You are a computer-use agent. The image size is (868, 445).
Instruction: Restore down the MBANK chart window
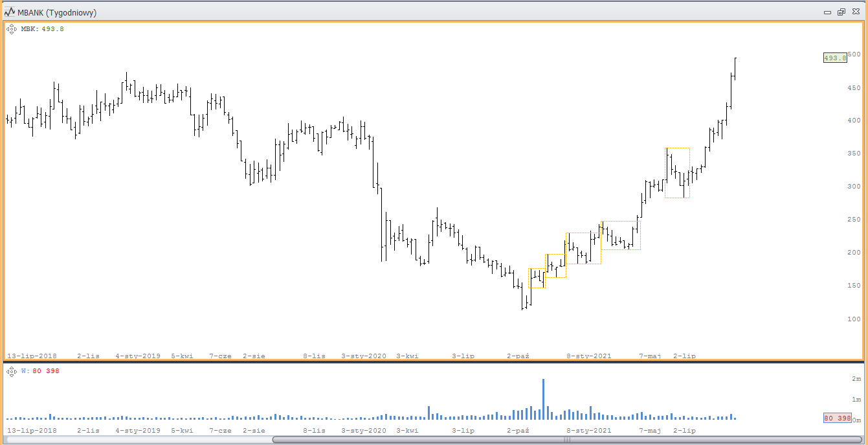coord(841,12)
